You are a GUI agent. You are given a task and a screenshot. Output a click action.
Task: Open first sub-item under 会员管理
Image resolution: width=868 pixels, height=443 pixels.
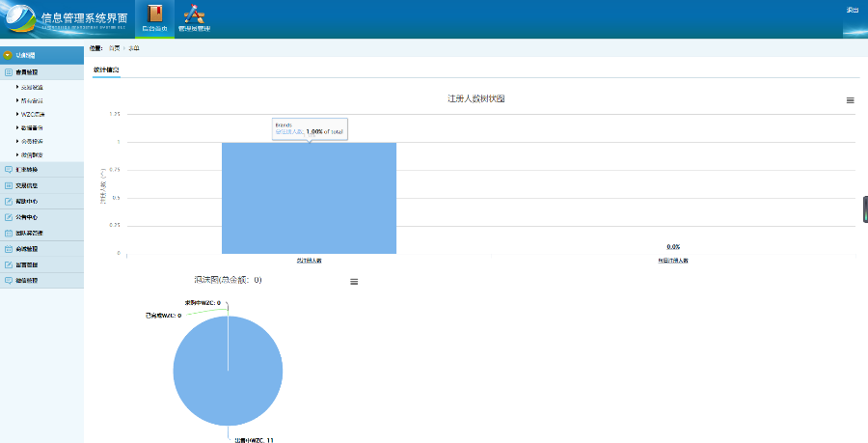point(32,87)
